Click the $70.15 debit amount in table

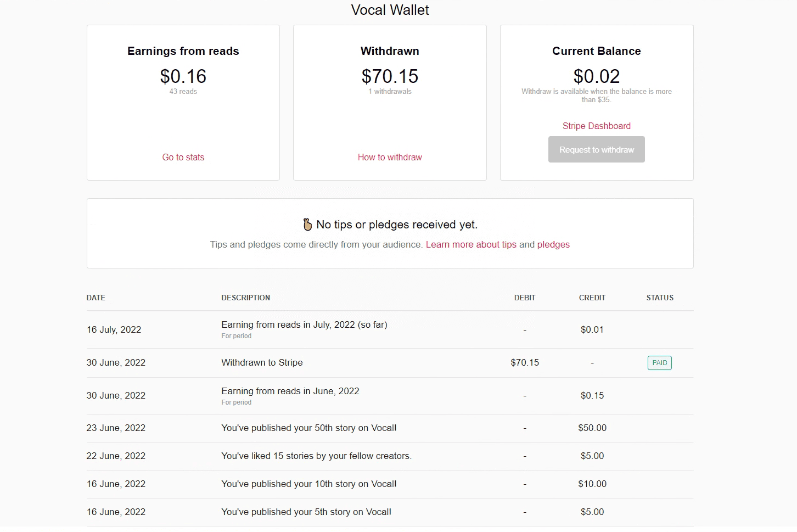(524, 363)
